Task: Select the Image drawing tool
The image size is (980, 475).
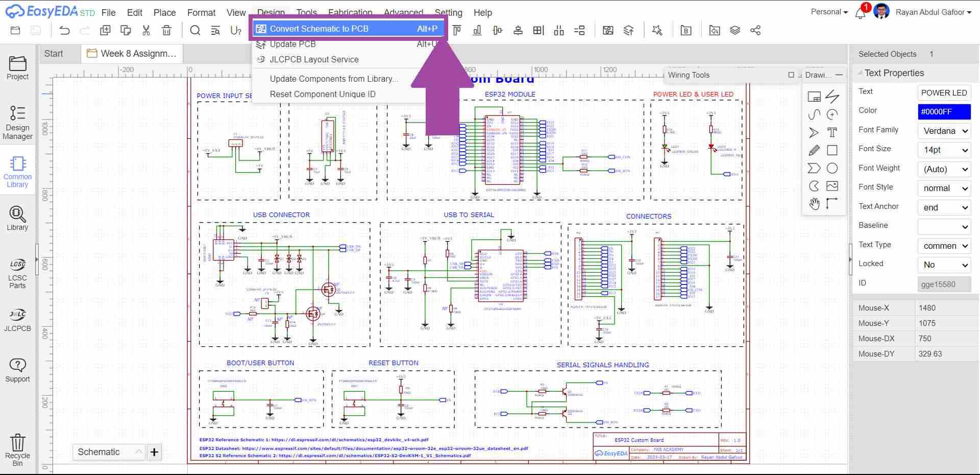Action: point(832,186)
